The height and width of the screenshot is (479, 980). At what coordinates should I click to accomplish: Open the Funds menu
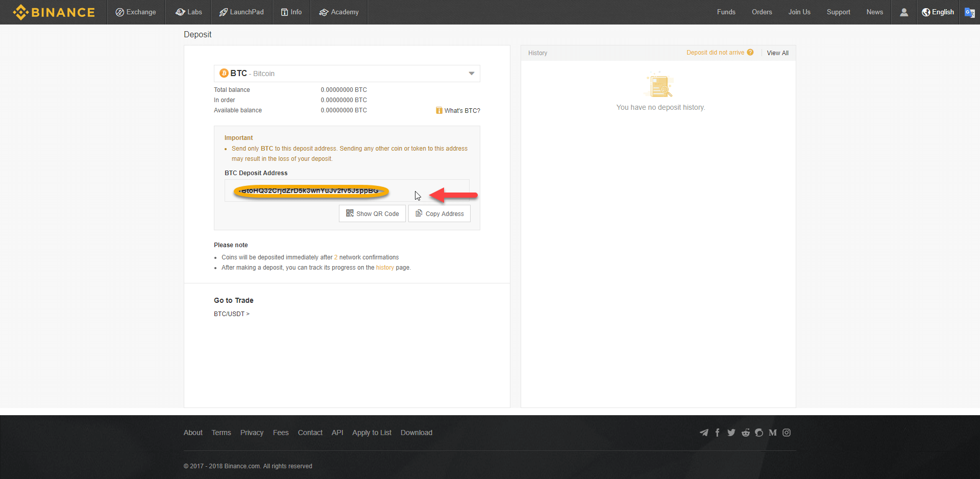coord(726,12)
